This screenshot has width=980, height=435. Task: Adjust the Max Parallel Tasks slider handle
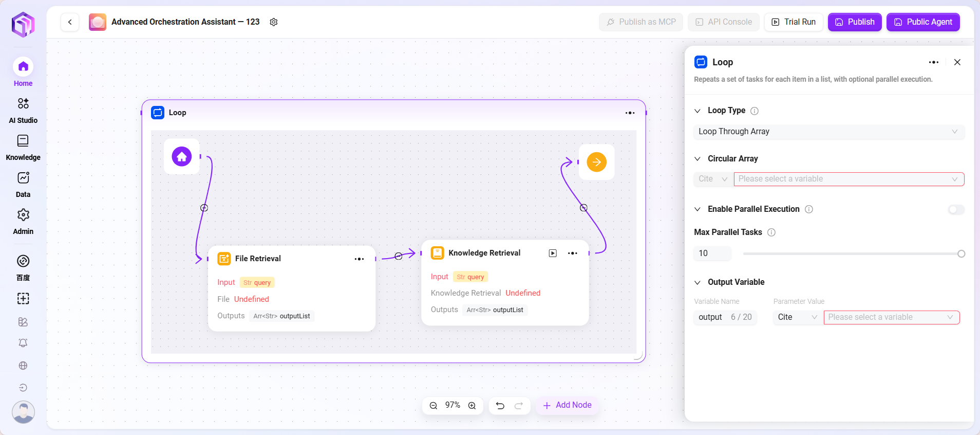pos(961,254)
